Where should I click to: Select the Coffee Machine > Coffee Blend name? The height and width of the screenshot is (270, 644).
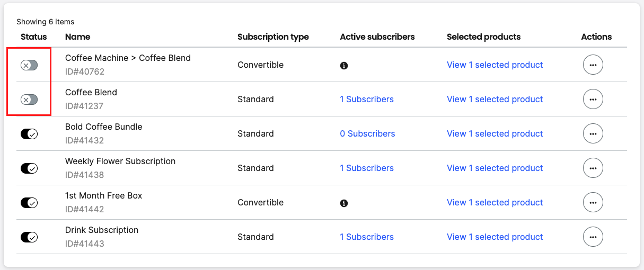tap(128, 58)
